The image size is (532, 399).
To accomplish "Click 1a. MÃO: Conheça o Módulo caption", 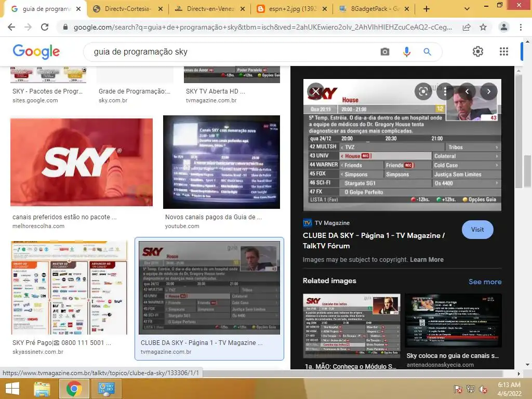I will point(351,366).
